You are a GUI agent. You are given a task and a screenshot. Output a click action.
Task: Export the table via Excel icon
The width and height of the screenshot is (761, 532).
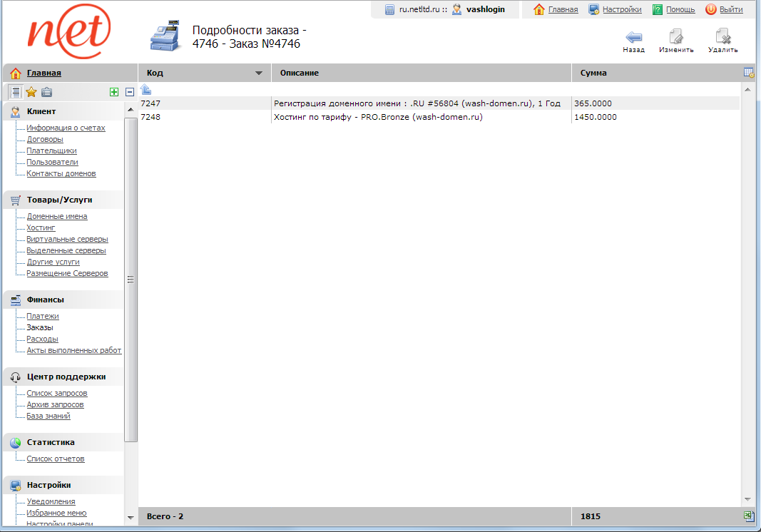(748, 516)
